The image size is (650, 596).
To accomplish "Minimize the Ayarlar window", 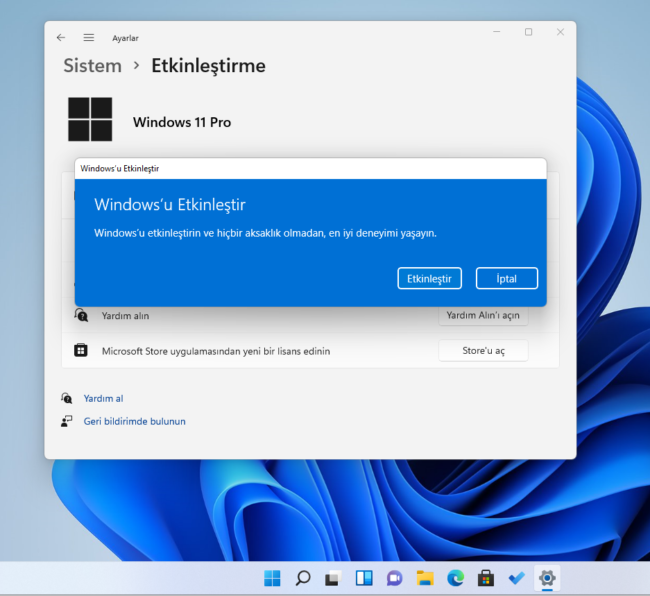I will click(497, 32).
